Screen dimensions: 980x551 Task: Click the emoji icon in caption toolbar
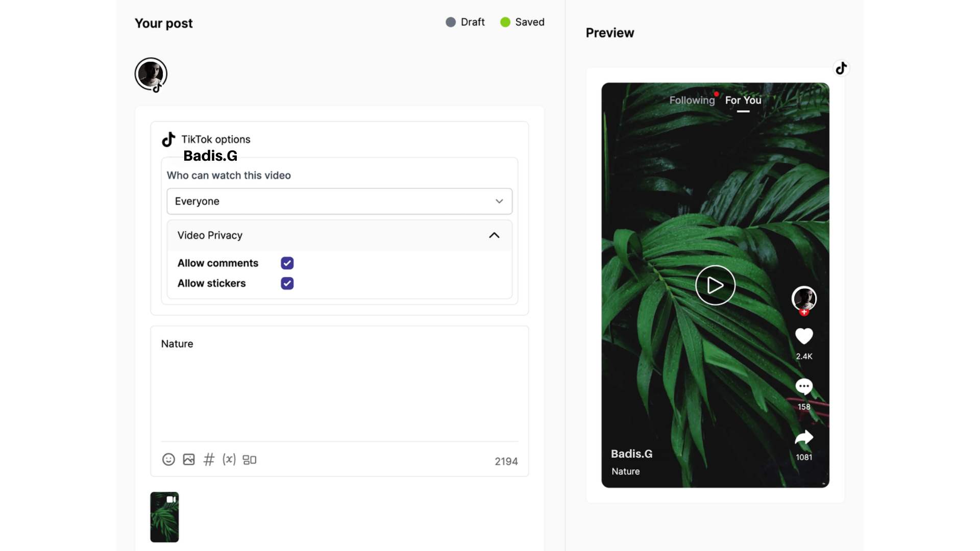coord(167,459)
